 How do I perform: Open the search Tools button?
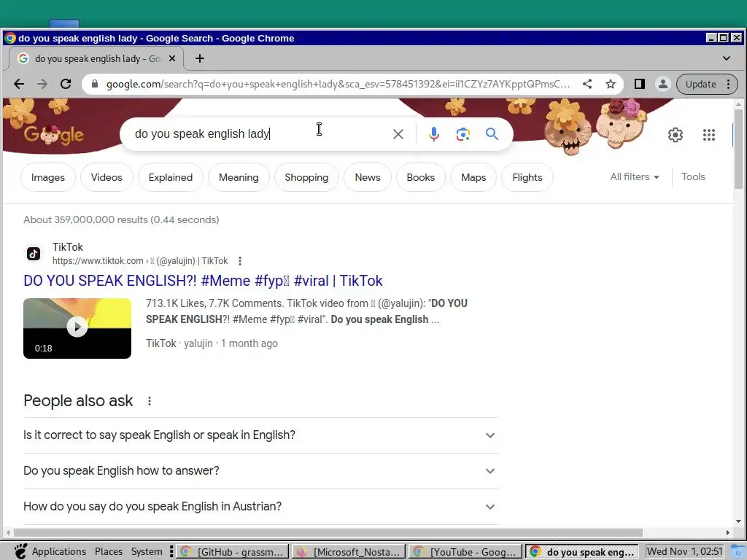point(693,176)
